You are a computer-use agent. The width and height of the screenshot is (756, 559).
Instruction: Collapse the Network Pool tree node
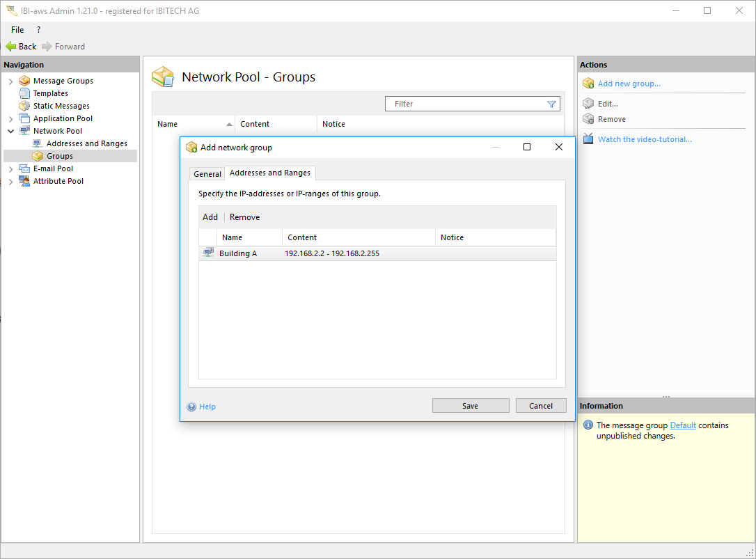(x=10, y=131)
